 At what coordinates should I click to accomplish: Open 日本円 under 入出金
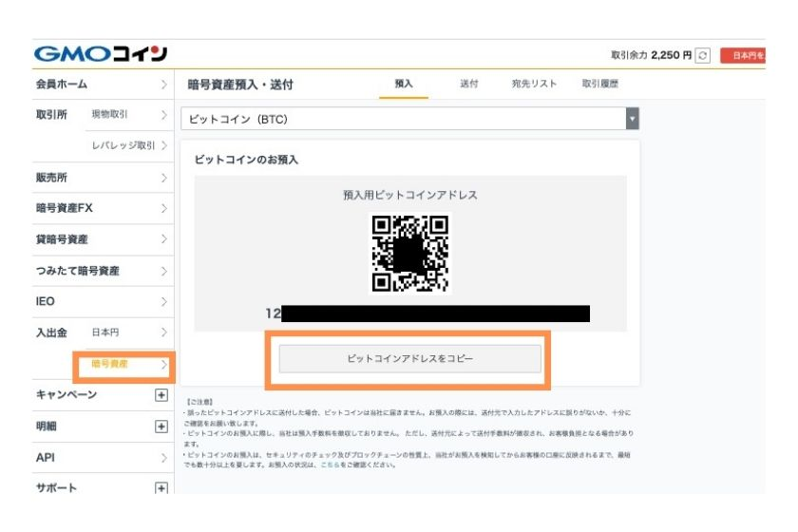pyautogui.click(x=129, y=332)
